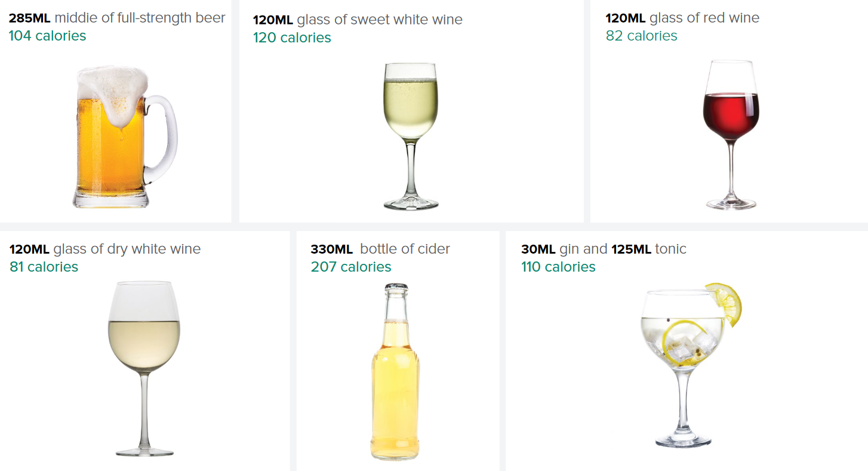868x471 pixels.
Task: Select the "207 calories" label under cider
Action: pyautogui.click(x=351, y=267)
